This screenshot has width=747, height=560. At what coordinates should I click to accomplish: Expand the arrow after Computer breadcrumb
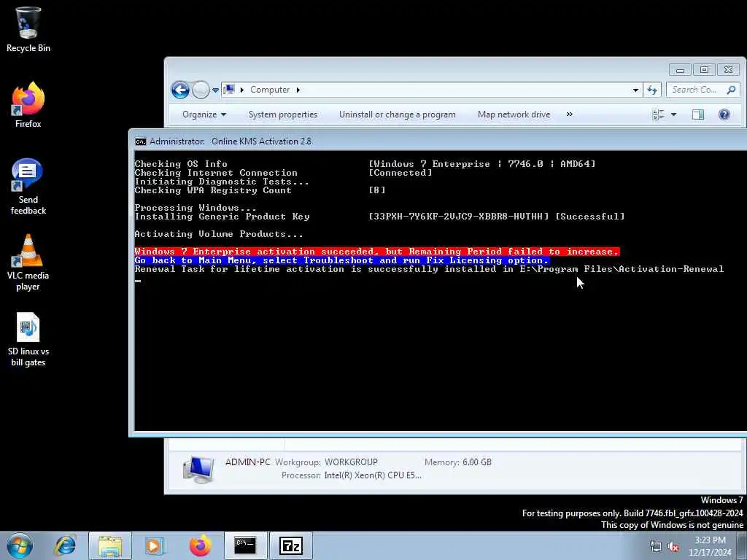point(298,90)
